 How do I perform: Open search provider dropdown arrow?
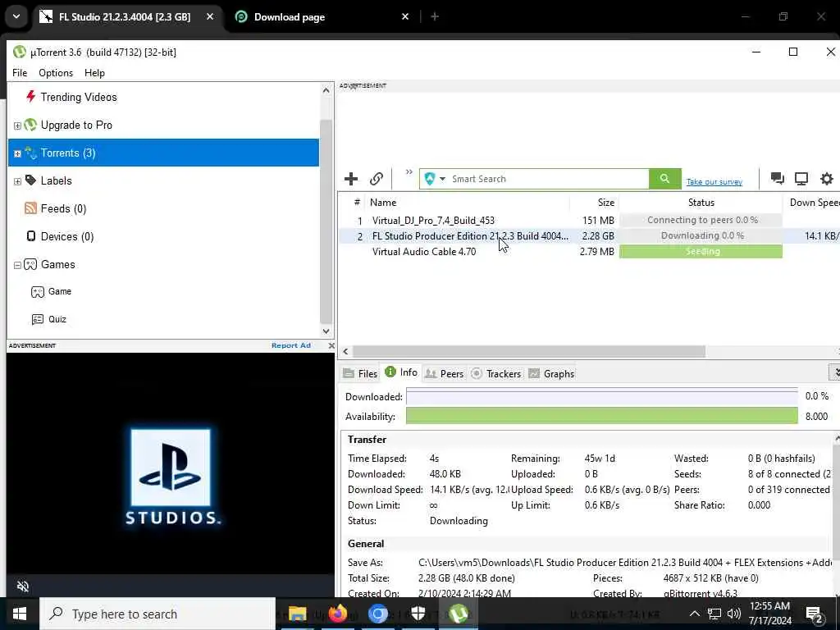point(442,179)
